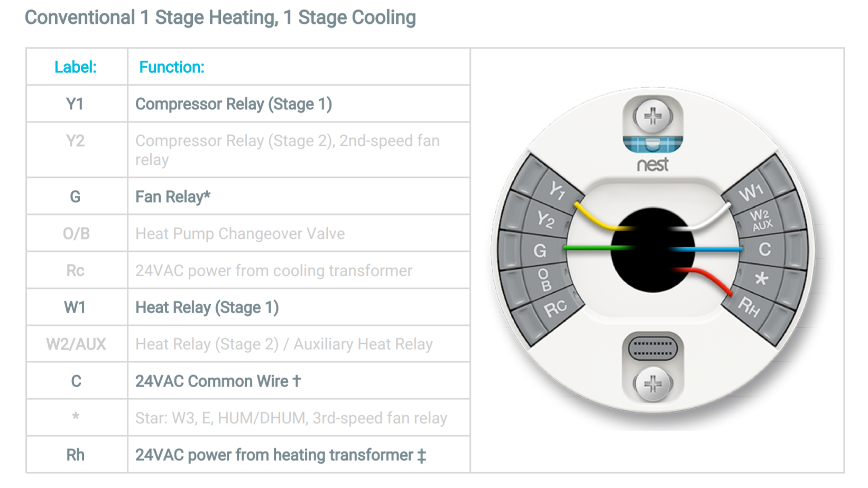Select the W2 AUX terminal
This screenshot has width=868, height=488.
761,220
